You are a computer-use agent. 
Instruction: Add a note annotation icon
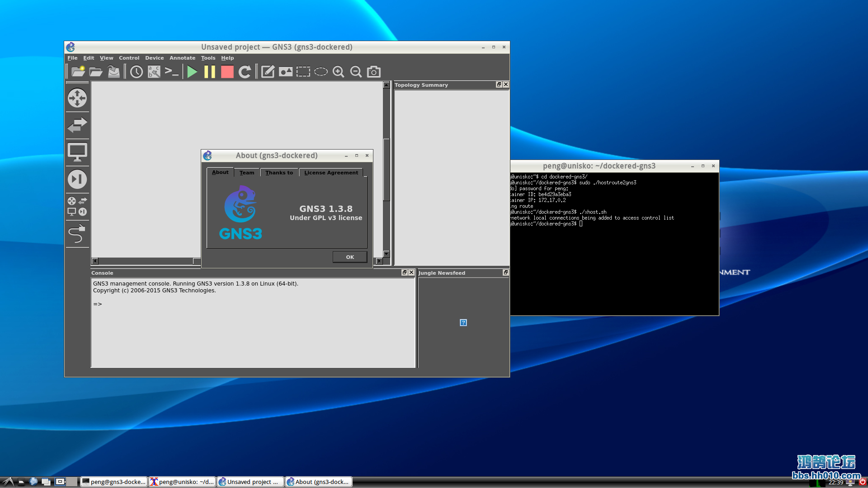[x=268, y=71]
